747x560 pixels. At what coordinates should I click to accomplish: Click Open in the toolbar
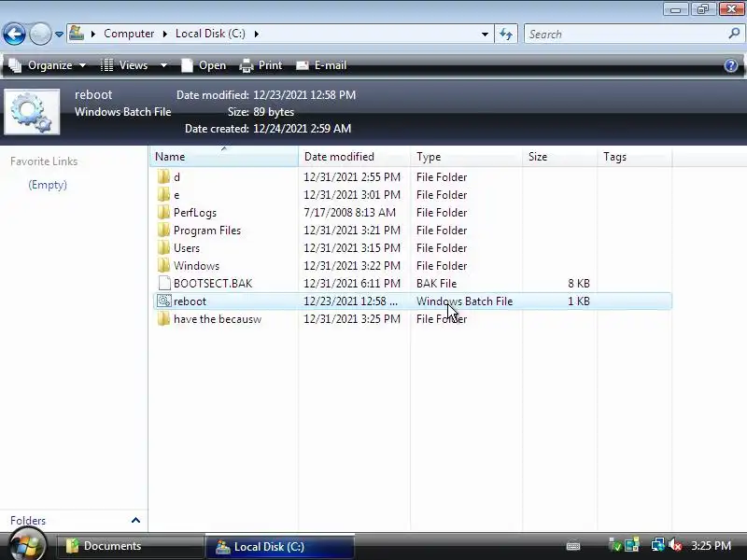(x=204, y=65)
